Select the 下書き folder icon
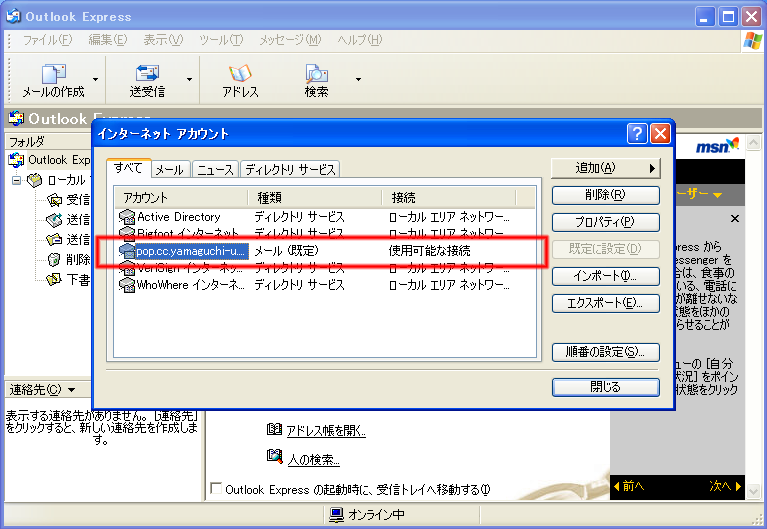767x529 pixels. coord(54,279)
